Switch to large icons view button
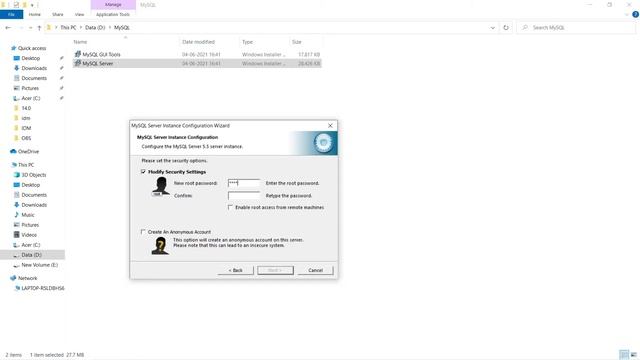 (x=633, y=354)
